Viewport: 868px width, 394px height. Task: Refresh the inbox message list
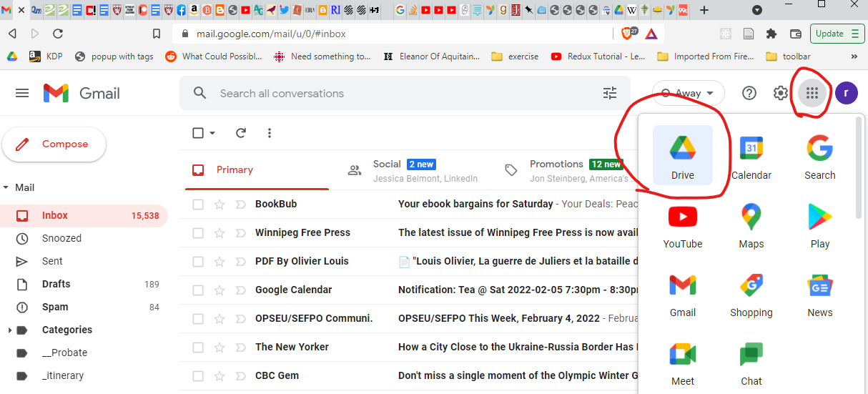(x=241, y=133)
